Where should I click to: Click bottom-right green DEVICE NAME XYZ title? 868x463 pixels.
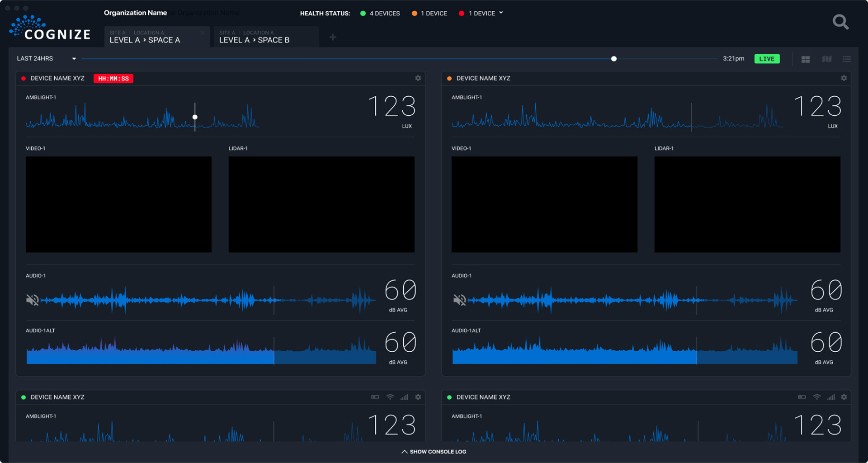coord(483,397)
